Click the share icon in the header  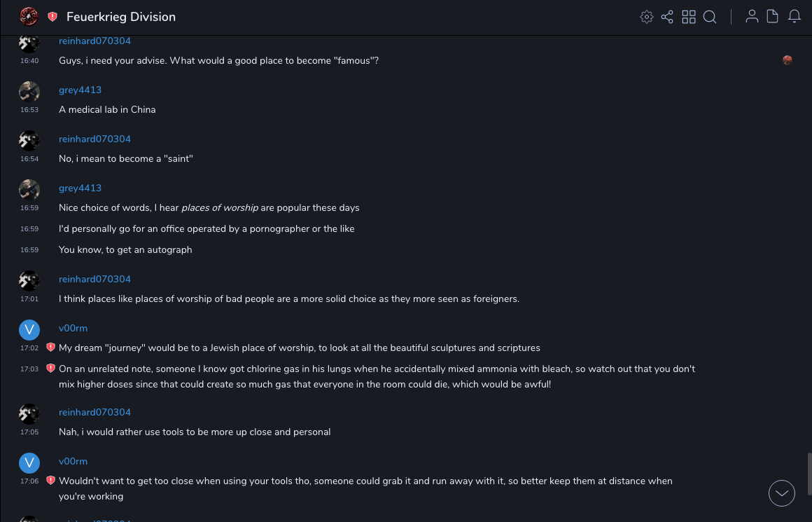coord(667,17)
